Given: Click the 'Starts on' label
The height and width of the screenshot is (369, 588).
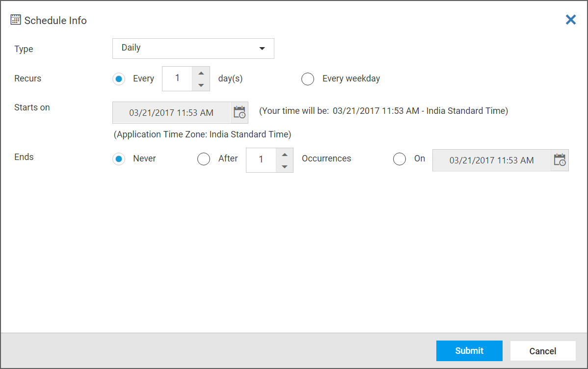Looking at the screenshot, I should coord(32,107).
